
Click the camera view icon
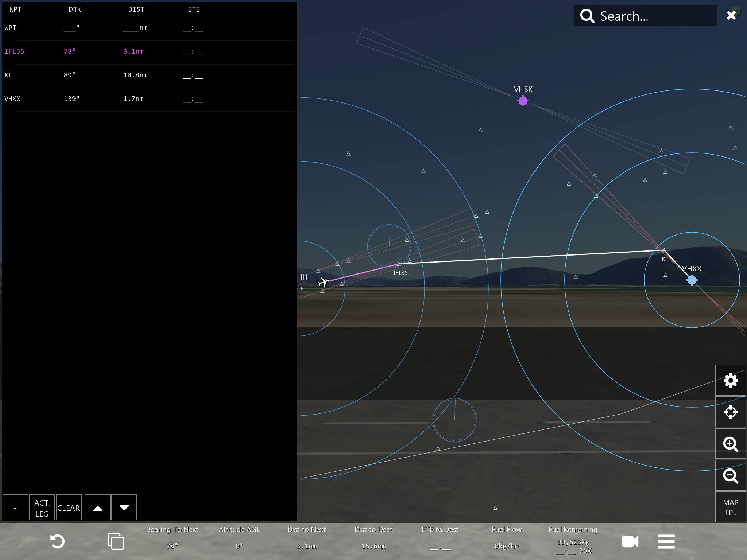pos(630,541)
